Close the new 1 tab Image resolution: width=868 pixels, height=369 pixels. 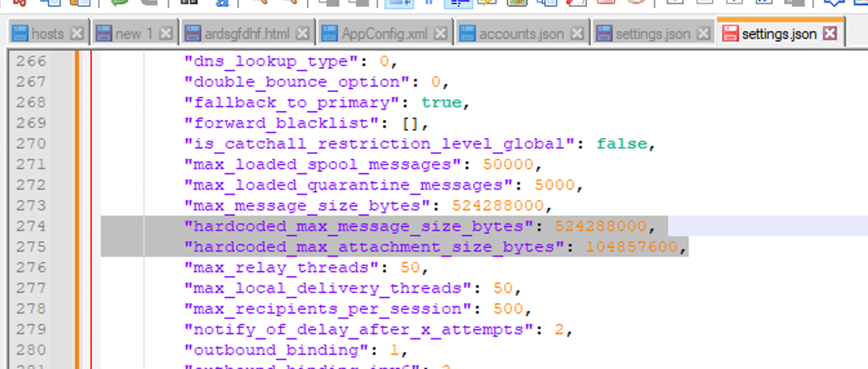coord(166,34)
